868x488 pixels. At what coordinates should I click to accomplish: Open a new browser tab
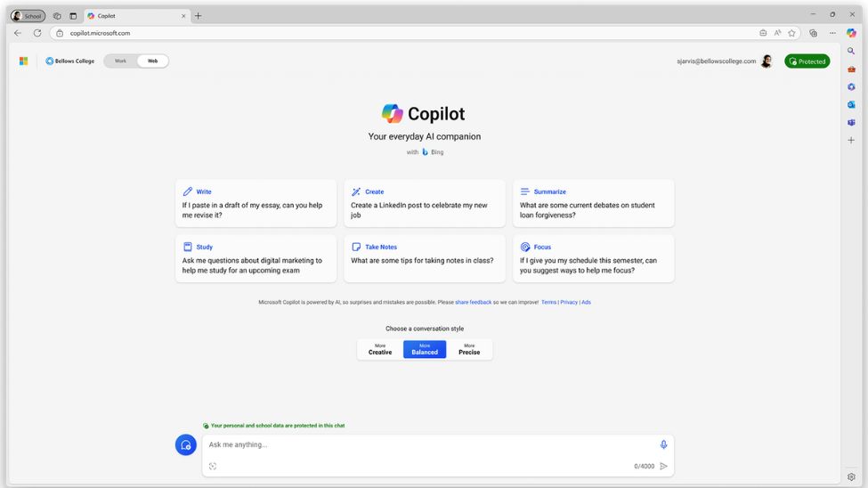pos(199,16)
